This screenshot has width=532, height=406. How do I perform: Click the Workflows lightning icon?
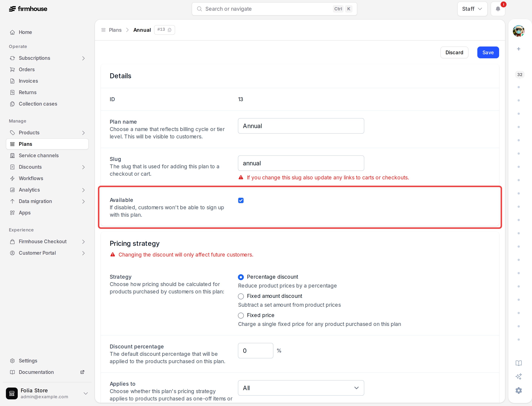[x=12, y=179]
